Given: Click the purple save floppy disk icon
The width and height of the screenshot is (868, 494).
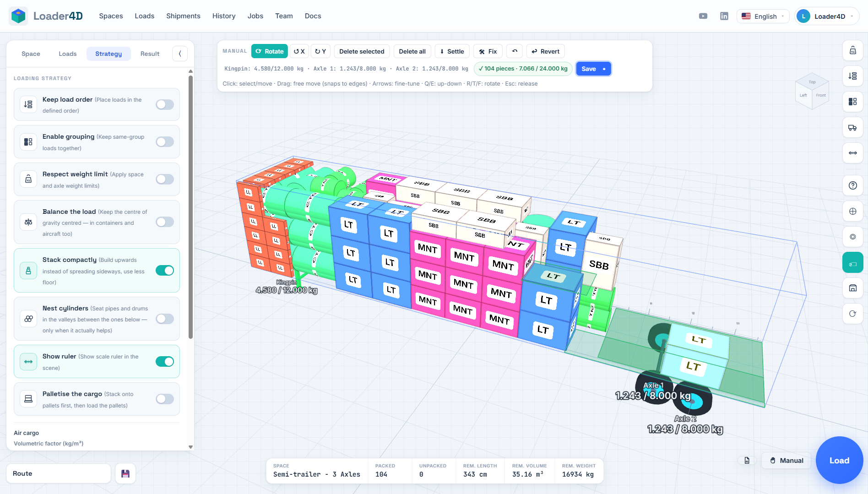Looking at the screenshot, I should coord(125,473).
